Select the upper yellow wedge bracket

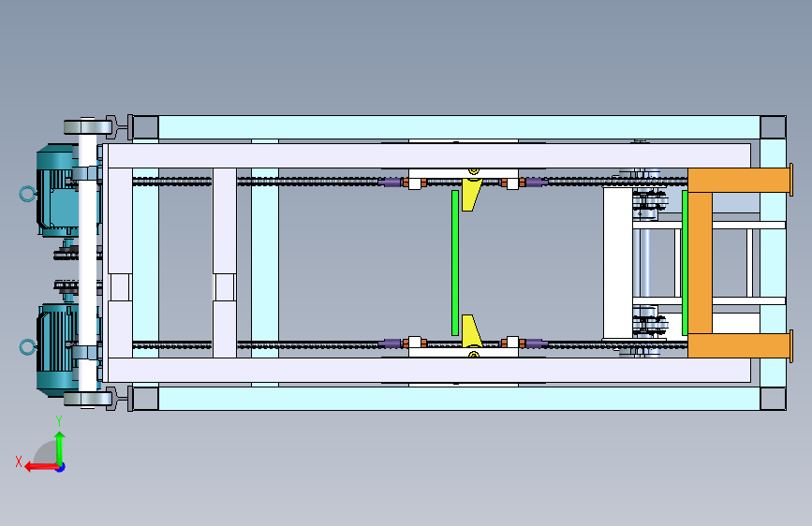click(471, 195)
